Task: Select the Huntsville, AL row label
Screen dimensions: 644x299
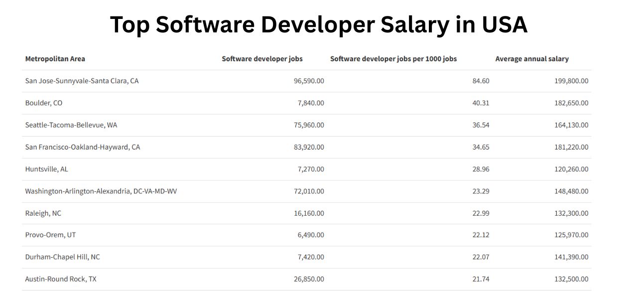Action: point(46,169)
